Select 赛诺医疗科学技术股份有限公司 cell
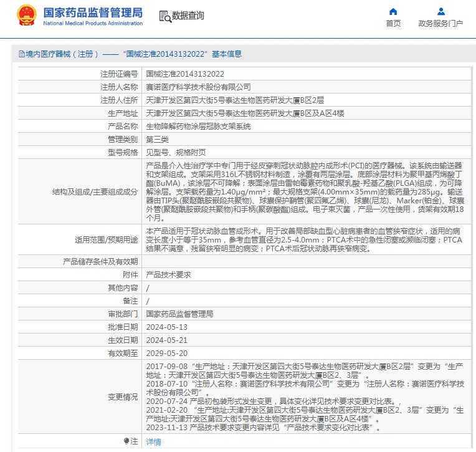The height and width of the screenshot is (452, 476). (198, 87)
